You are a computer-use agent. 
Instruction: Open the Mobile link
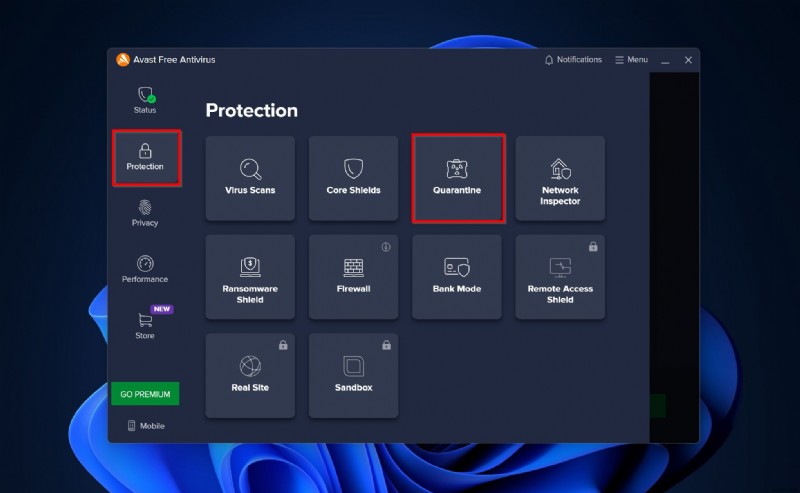[x=146, y=426]
